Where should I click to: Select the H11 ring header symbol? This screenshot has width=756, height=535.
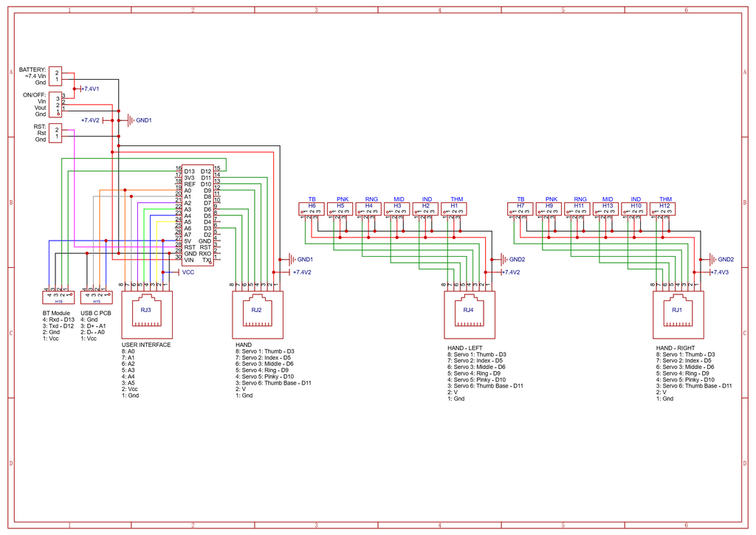[x=577, y=209]
